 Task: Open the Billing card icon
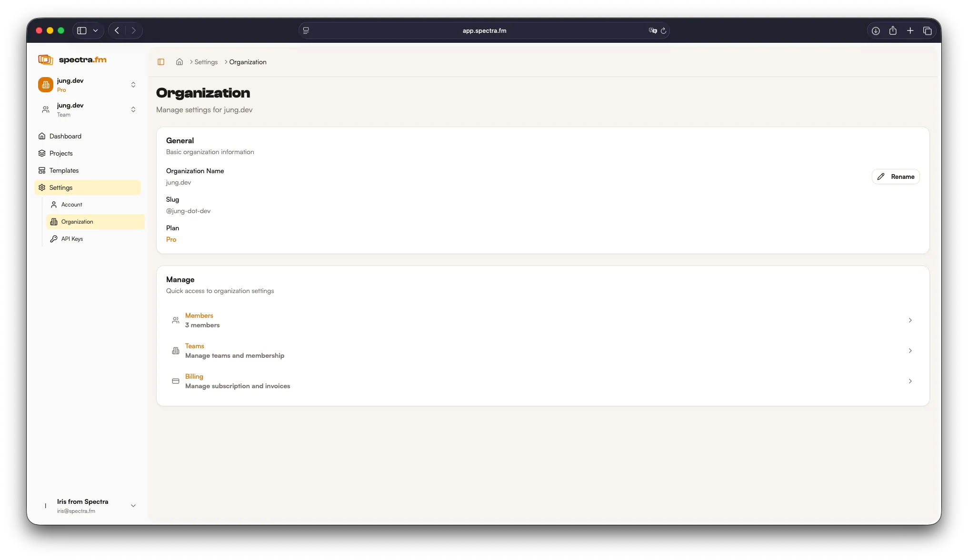pyautogui.click(x=175, y=381)
